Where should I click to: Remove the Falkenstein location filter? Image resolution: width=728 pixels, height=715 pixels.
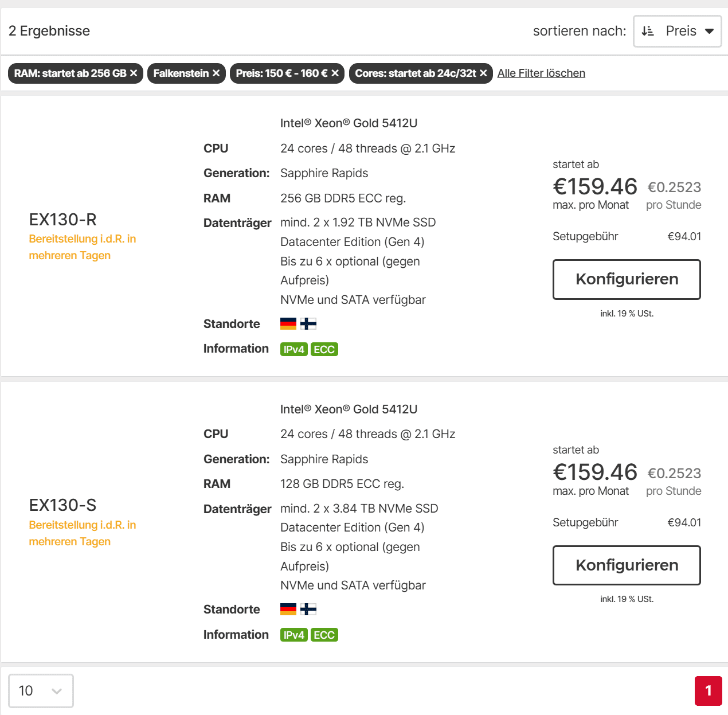(x=216, y=73)
